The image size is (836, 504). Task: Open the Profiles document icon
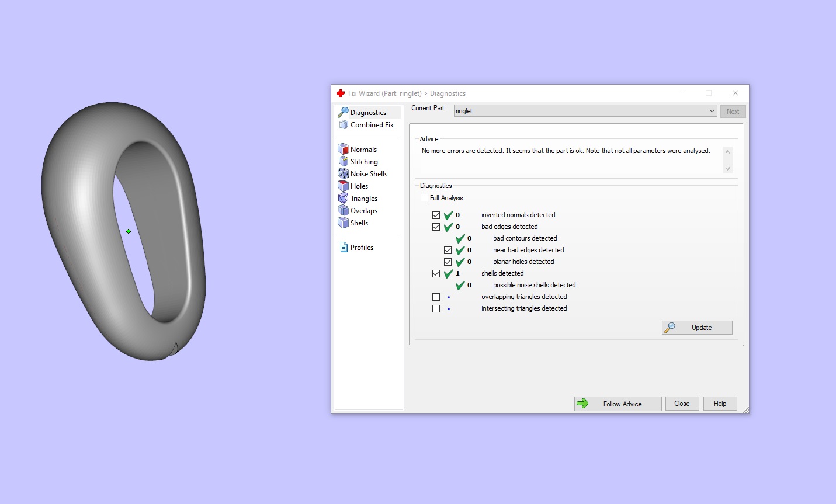pos(344,247)
